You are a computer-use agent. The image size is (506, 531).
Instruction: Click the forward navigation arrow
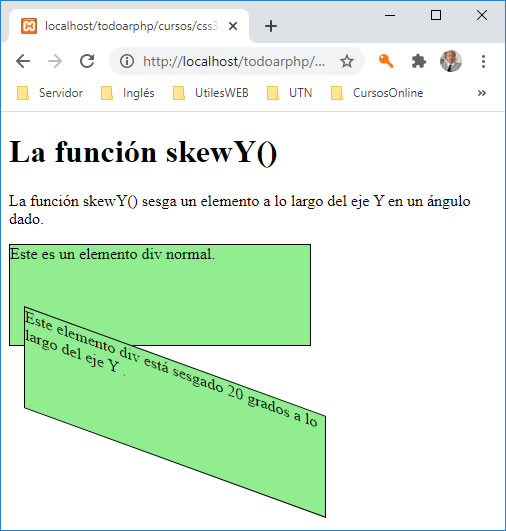point(55,61)
